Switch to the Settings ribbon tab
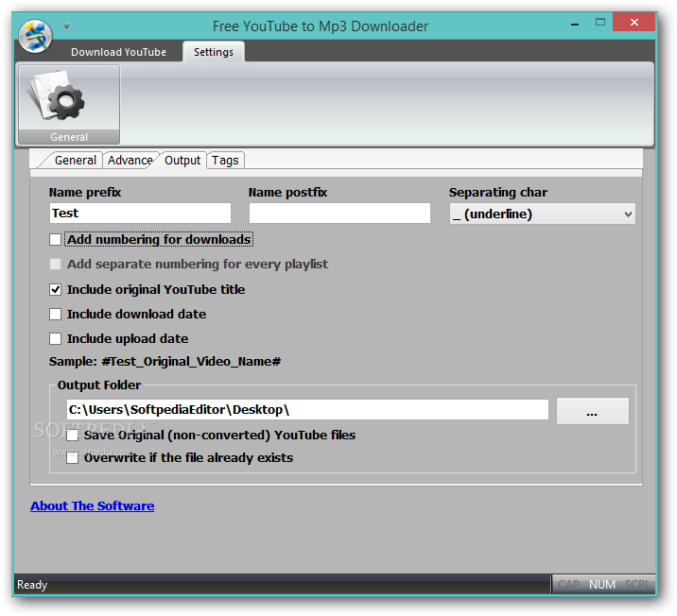This screenshot has width=677, height=616. point(214,52)
